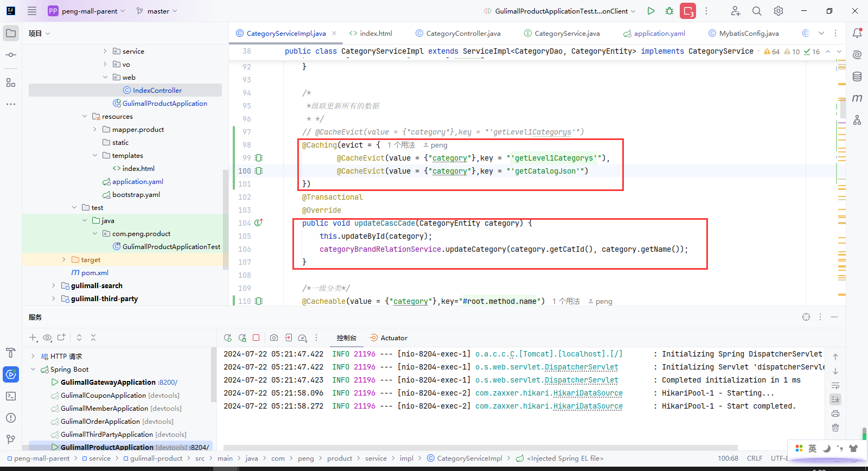The height and width of the screenshot is (471, 868).
Task: Open the Project tool window folder icon
Action: point(11,33)
